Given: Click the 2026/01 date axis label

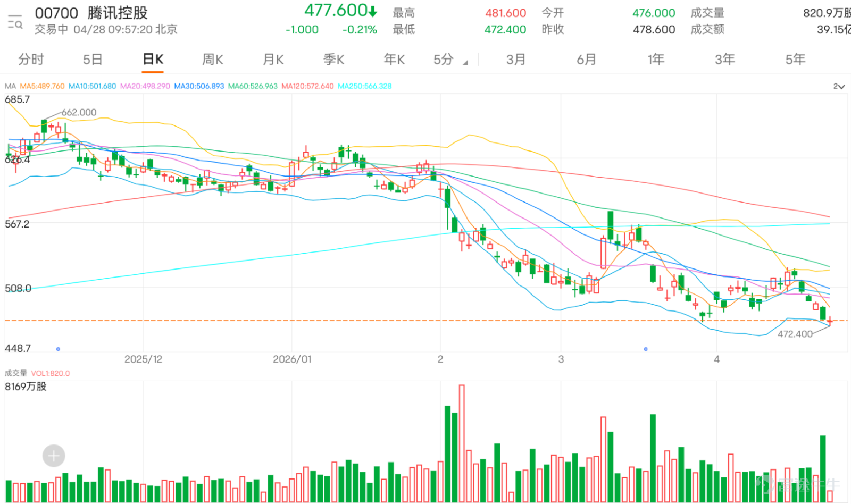Looking at the screenshot, I should tap(292, 359).
